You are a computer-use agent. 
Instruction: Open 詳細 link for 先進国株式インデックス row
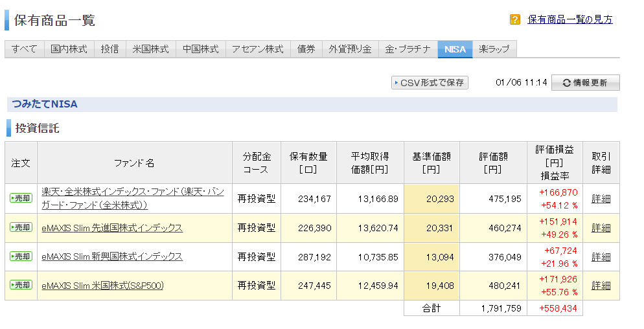point(601,228)
